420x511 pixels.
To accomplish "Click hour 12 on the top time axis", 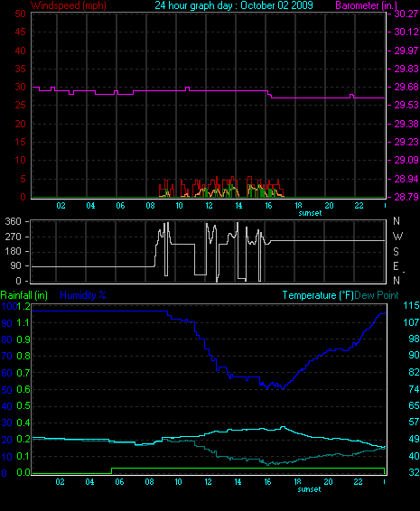I will click(x=209, y=206).
